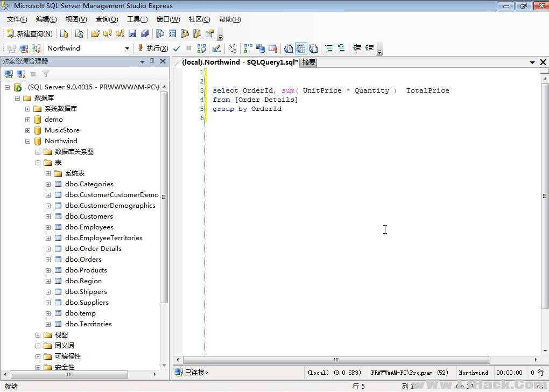Click the New Query (新建查询) button
The width and height of the screenshot is (549, 392).
(30, 33)
